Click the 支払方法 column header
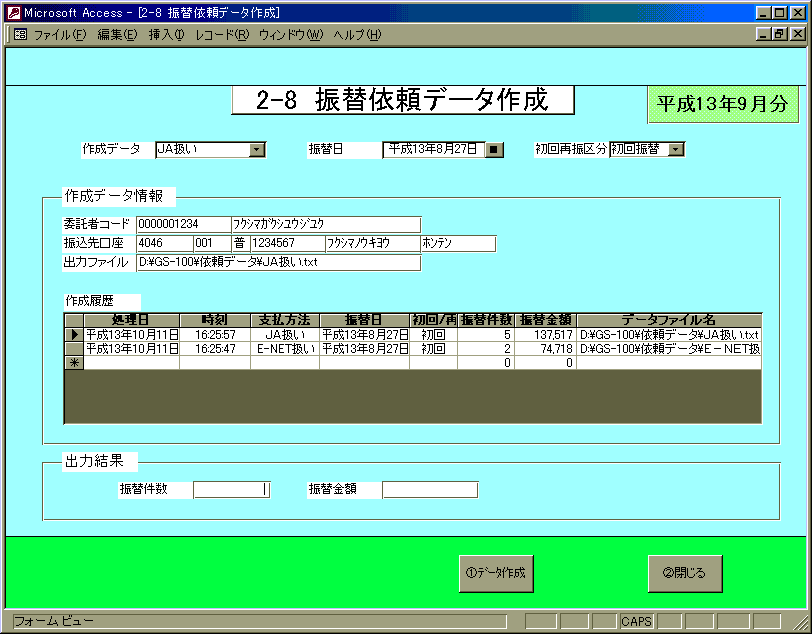This screenshot has height=634, width=812. (285, 320)
